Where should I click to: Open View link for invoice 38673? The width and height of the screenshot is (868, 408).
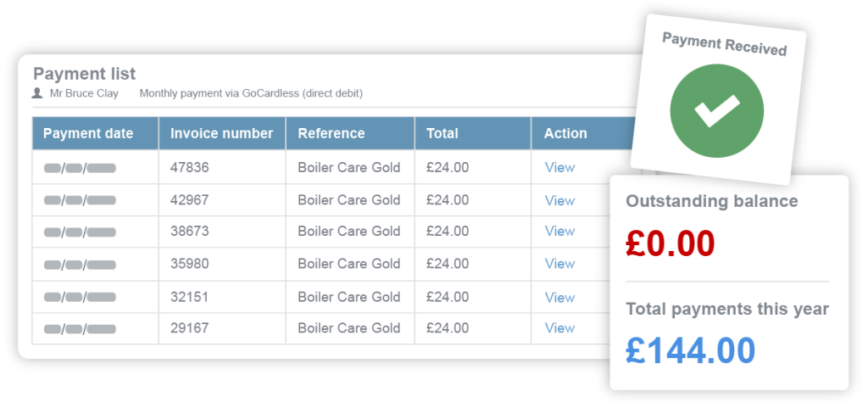coord(559,231)
